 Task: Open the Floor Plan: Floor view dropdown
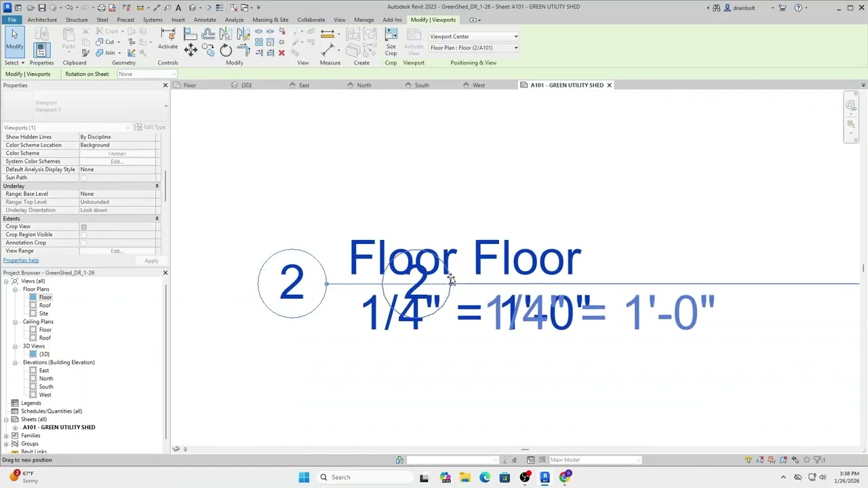(474, 47)
